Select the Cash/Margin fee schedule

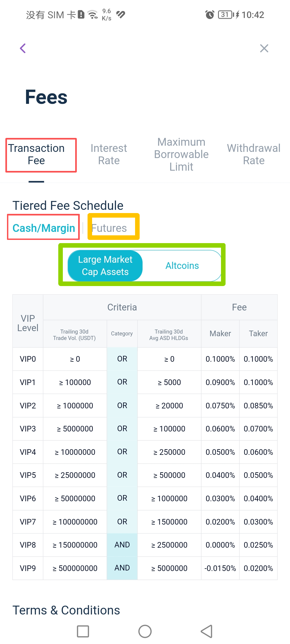click(x=44, y=228)
